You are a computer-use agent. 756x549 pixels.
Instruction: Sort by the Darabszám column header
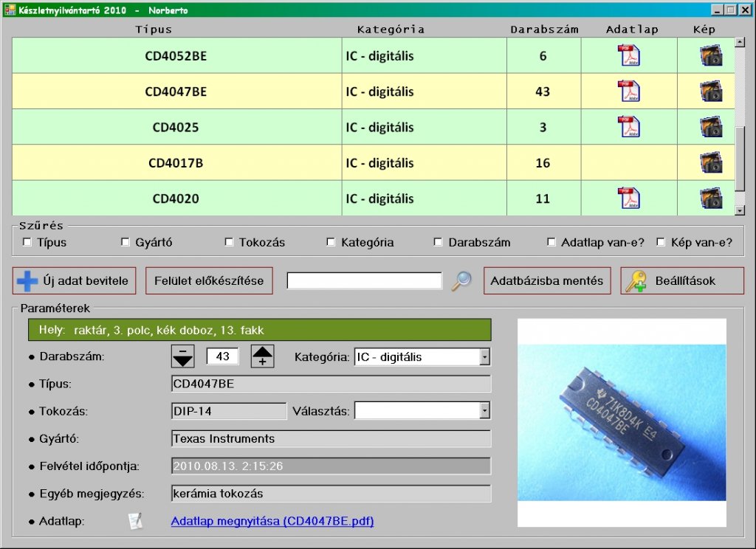coord(544,30)
